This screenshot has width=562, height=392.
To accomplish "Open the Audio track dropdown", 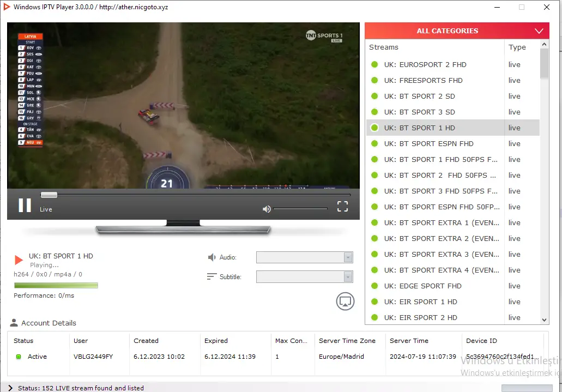I will click(x=304, y=257).
